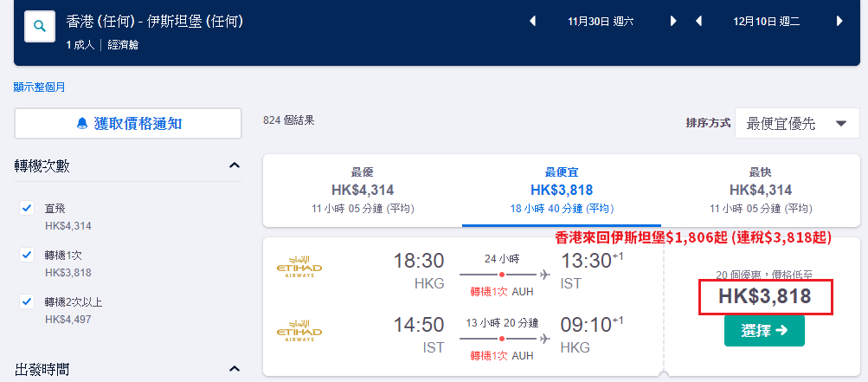
Task: Open the 顯示整個月 whole month link
Action: 39,87
